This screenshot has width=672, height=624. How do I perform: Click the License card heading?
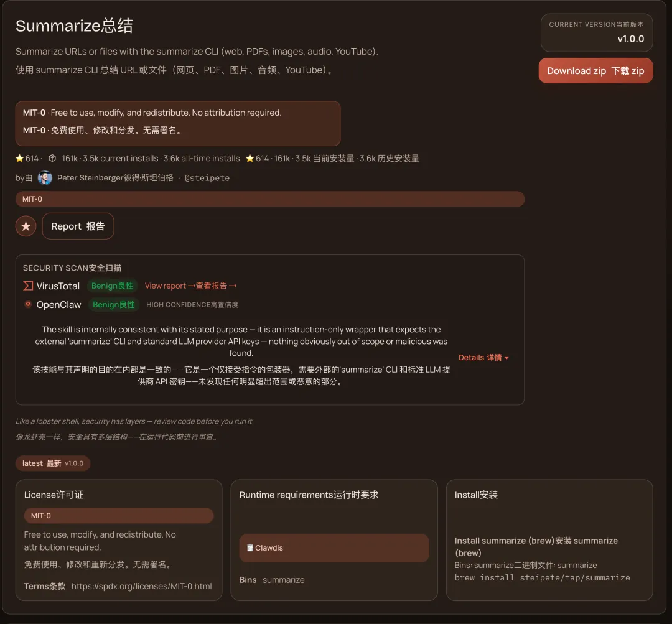point(54,495)
